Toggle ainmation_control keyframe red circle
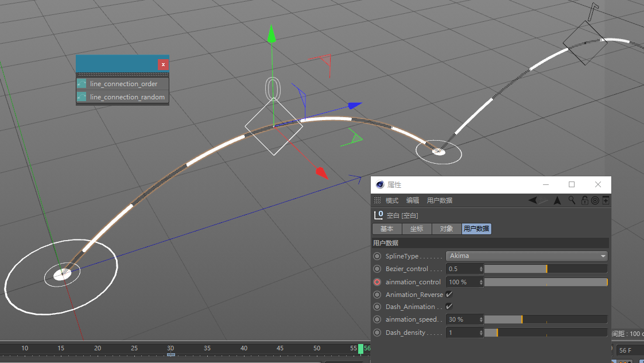 [x=377, y=282]
